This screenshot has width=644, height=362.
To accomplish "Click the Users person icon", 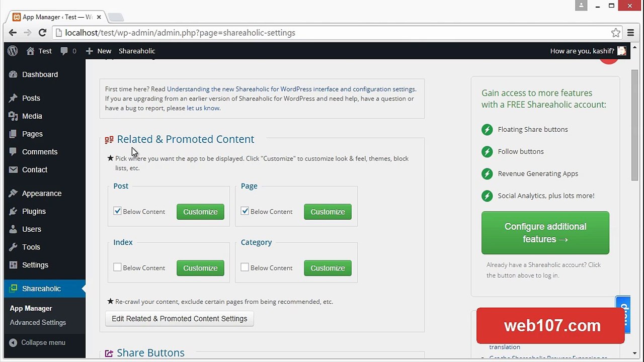I will [13, 229].
